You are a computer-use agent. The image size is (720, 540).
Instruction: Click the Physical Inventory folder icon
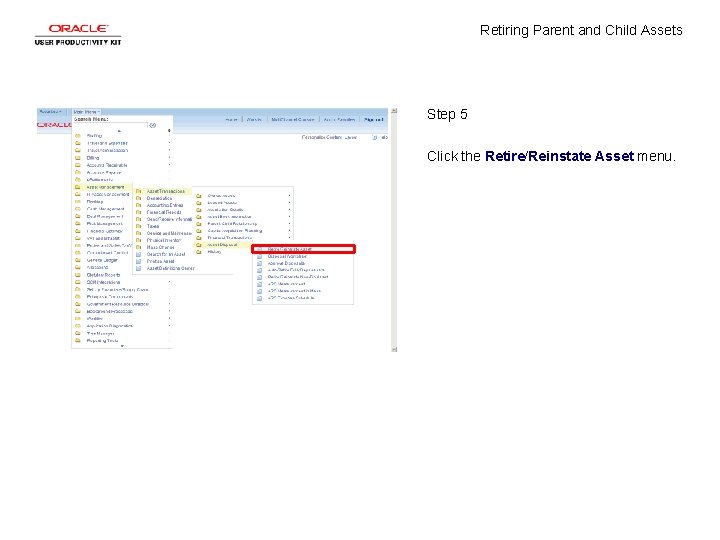tap(138, 240)
